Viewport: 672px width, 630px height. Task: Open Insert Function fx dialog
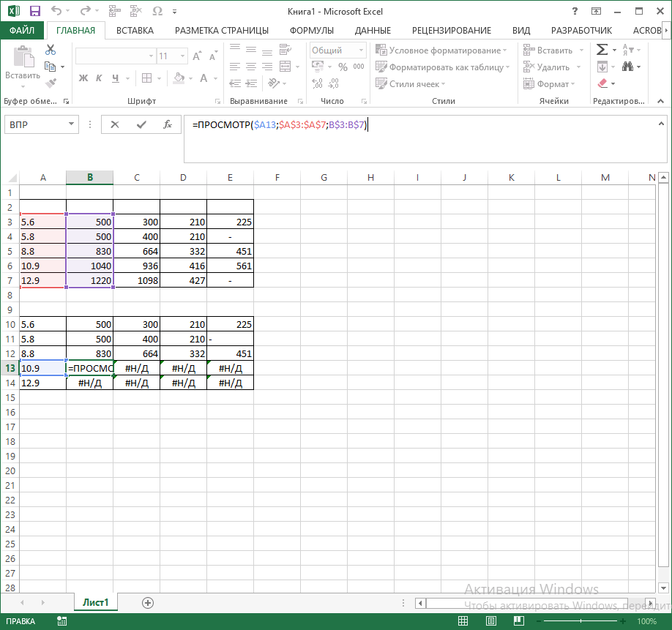coord(168,124)
